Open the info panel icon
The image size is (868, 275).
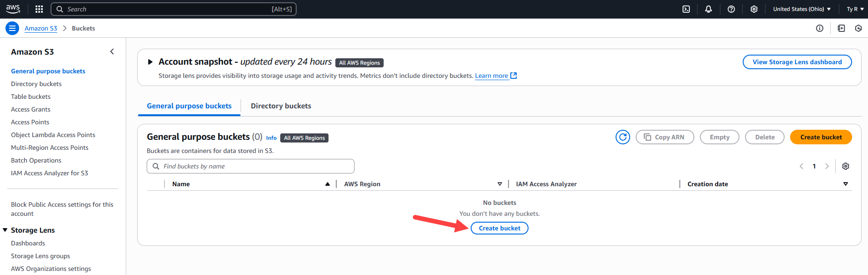[820, 28]
